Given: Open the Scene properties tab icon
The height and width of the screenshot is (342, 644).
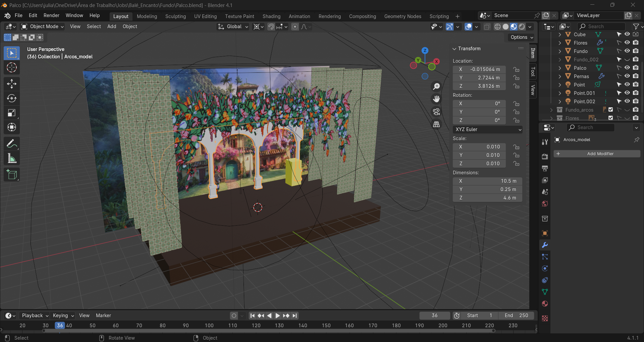Looking at the screenshot, I should pyautogui.click(x=545, y=192).
